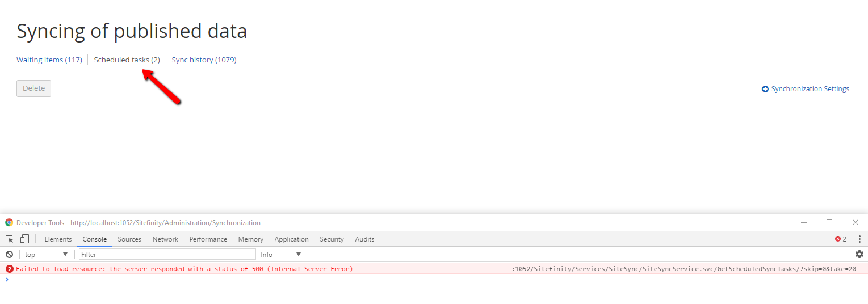This screenshot has height=304, width=868.
Task: Click the console prompt chevron line
Action: (x=7, y=280)
